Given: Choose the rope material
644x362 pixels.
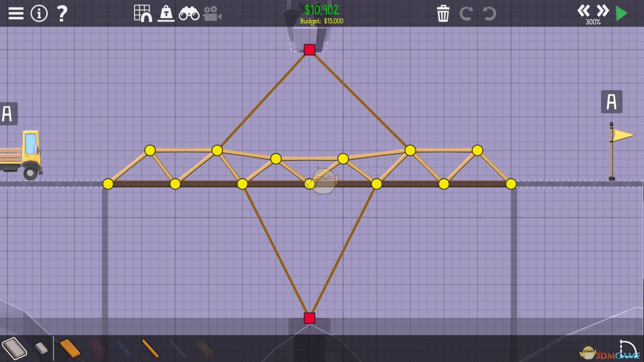Looking at the screenshot, I should 150,348.
